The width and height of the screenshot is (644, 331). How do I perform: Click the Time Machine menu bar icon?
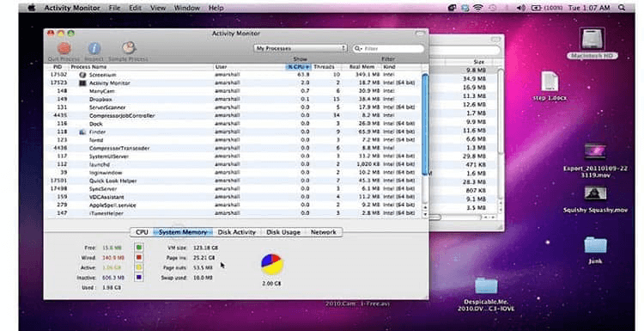click(493, 8)
